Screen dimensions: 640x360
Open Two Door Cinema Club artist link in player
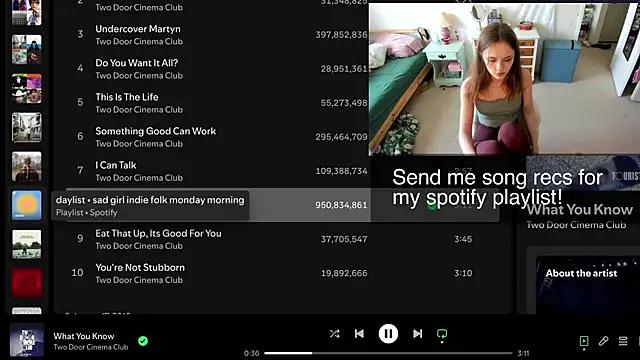coord(91,347)
